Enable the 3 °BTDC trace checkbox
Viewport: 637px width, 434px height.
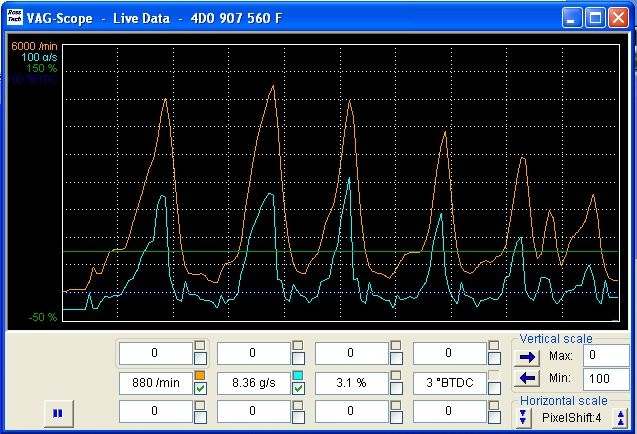coord(494,388)
